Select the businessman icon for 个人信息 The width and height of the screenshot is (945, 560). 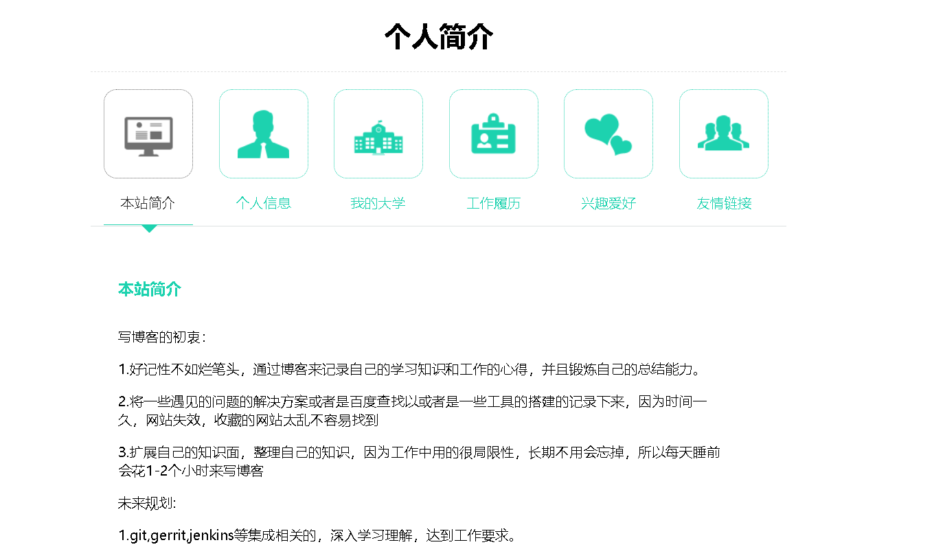coord(264,134)
